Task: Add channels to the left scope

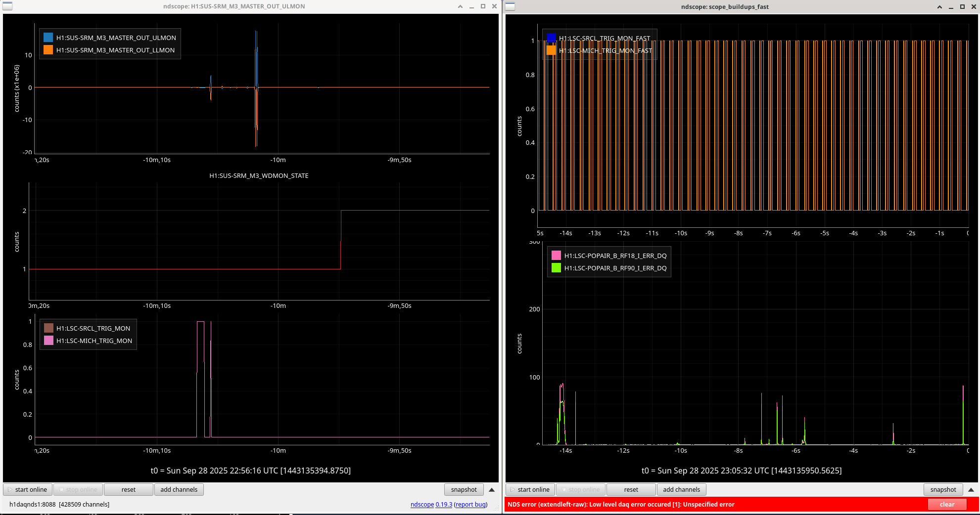Action: [x=179, y=490]
